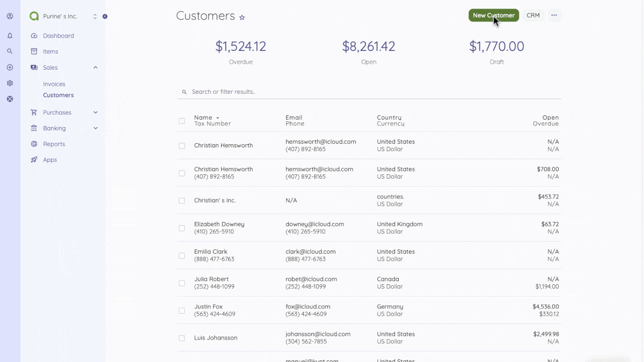Open the three-dots more actions menu
The height and width of the screenshot is (362, 644).
[x=554, y=16]
